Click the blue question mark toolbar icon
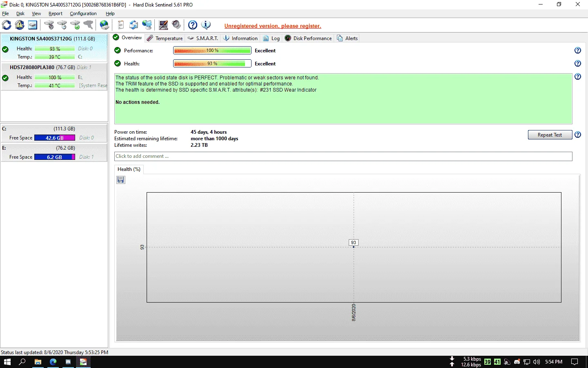 point(193,25)
